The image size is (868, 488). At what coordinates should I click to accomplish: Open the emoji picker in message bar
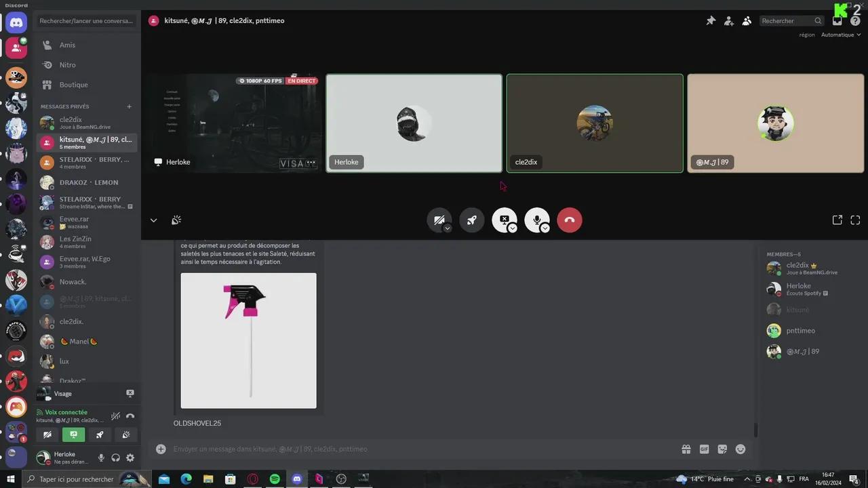pyautogui.click(x=741, y=449)
